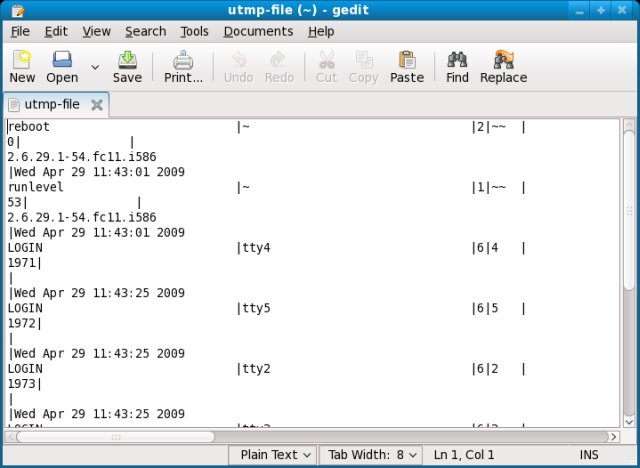Click the line '1973|'
The width and height of the screenshot is (640, 468).
click(x=25, y=384)
